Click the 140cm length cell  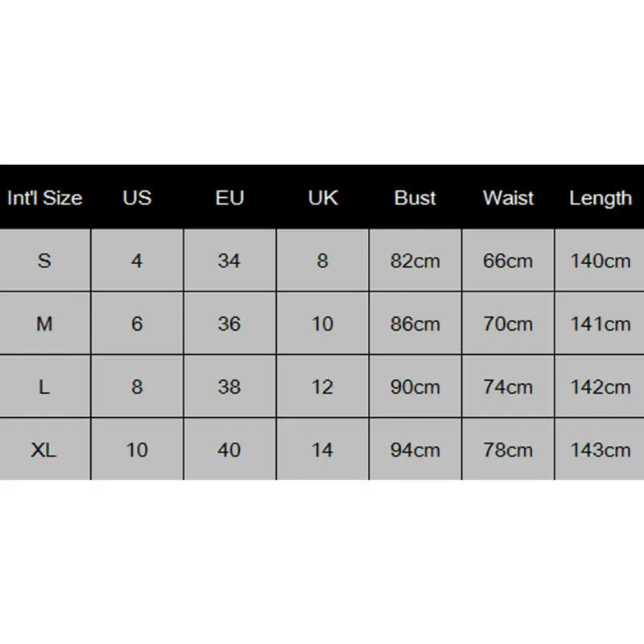click(x=600, y=261)
